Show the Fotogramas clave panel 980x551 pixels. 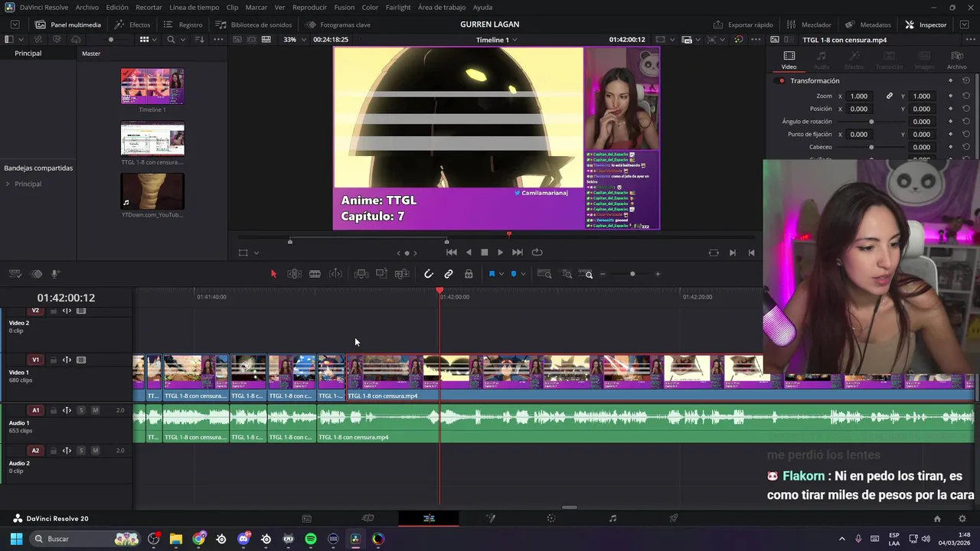tap(338, 24)
